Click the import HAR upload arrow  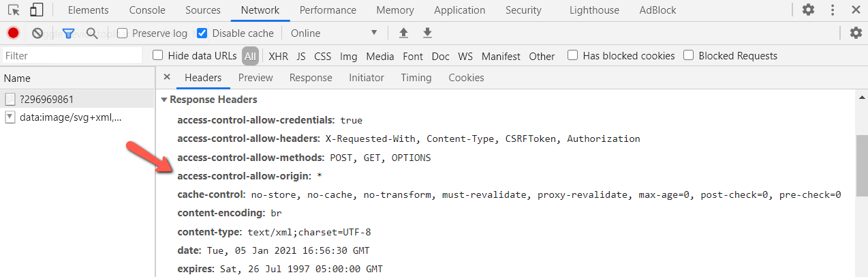(403, 33)
